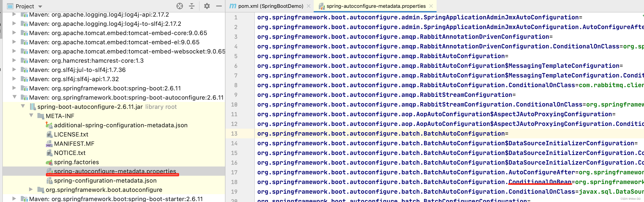Click line number 18 in the gutter
The height and width of the screenshot is (202, 644).
click(234, 182)
